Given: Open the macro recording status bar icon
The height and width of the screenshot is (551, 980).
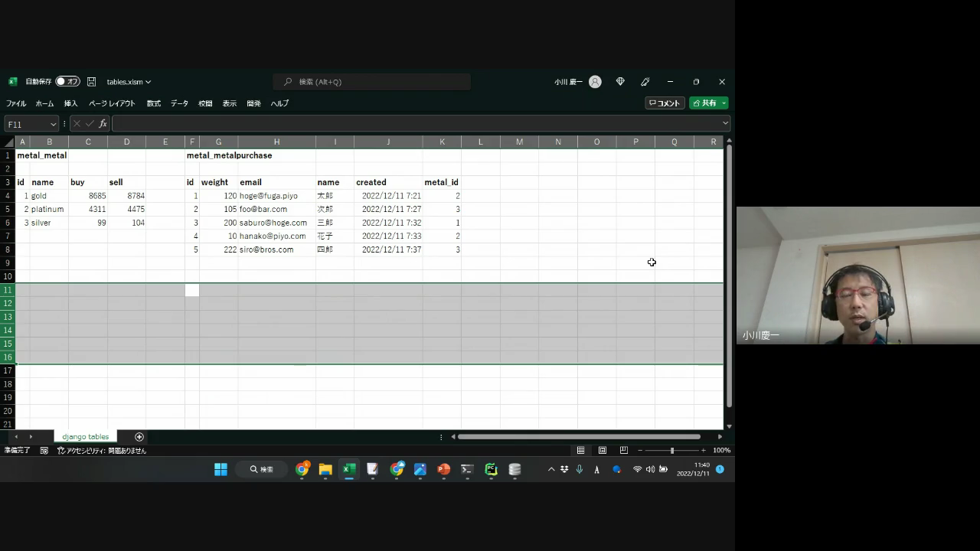Looking at the screenshot, I should (x=44, y=451).
